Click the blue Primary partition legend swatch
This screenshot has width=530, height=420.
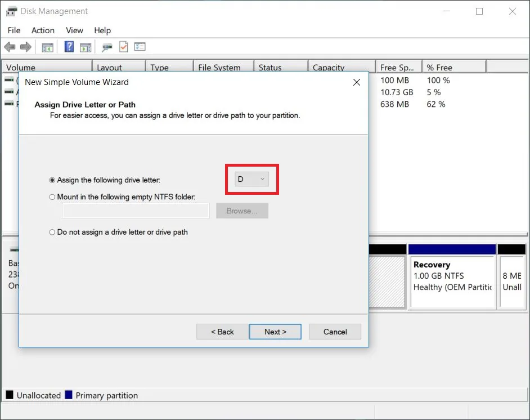69,395
